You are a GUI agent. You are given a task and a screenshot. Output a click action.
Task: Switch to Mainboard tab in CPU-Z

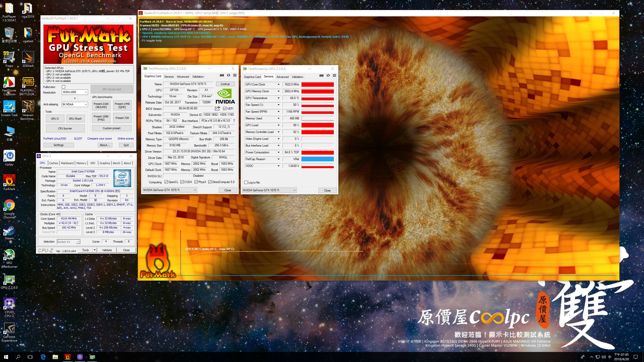click(67, 163)
